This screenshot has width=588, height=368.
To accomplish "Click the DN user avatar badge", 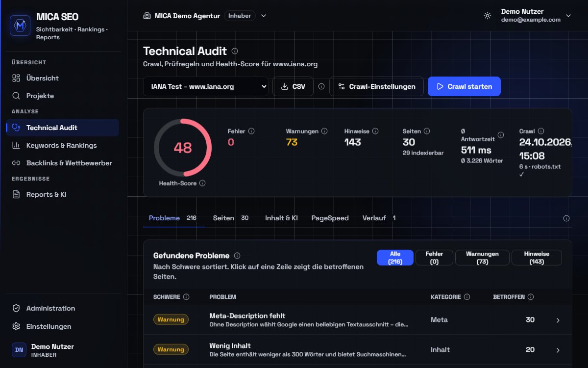I will pos(19,350).
